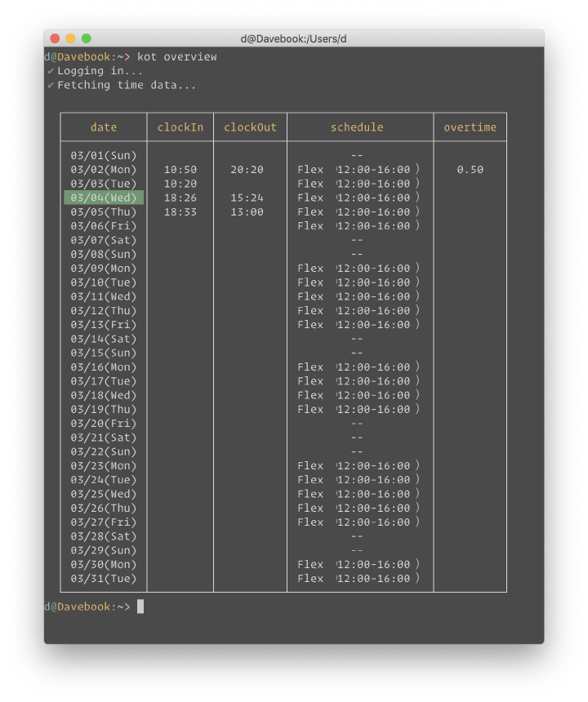Click the 'date' column header
This screenshot has height=702, width=588.
click(104, 127)
